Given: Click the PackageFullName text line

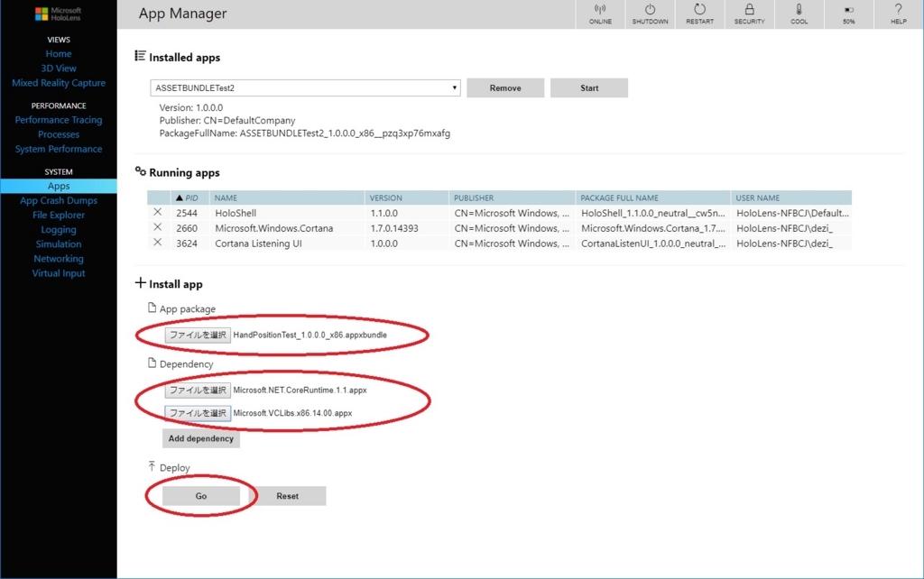Looking at the screenshot, I should click(x=305, y=133).
